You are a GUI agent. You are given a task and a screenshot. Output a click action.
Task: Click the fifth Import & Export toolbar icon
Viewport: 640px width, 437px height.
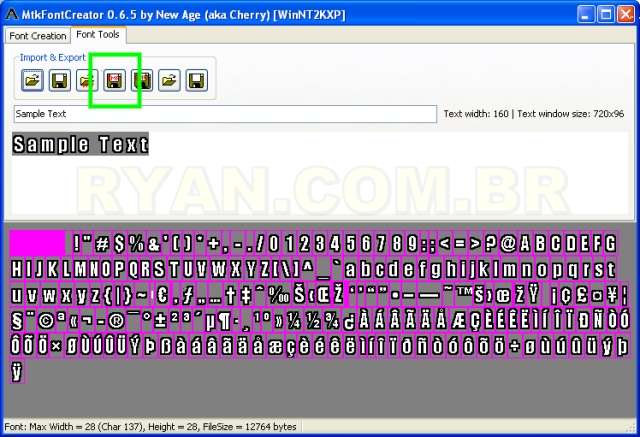[x=142, y=80]
